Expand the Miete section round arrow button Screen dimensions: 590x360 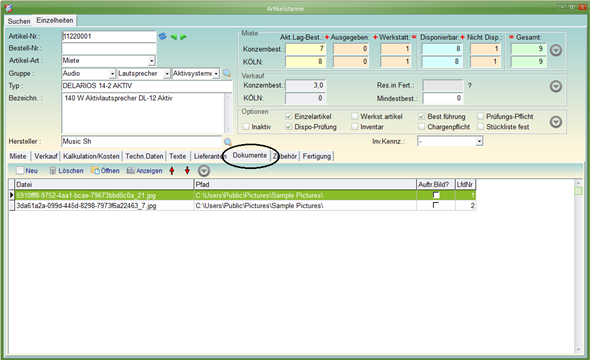pyautogui.click(x=556, y=50)
